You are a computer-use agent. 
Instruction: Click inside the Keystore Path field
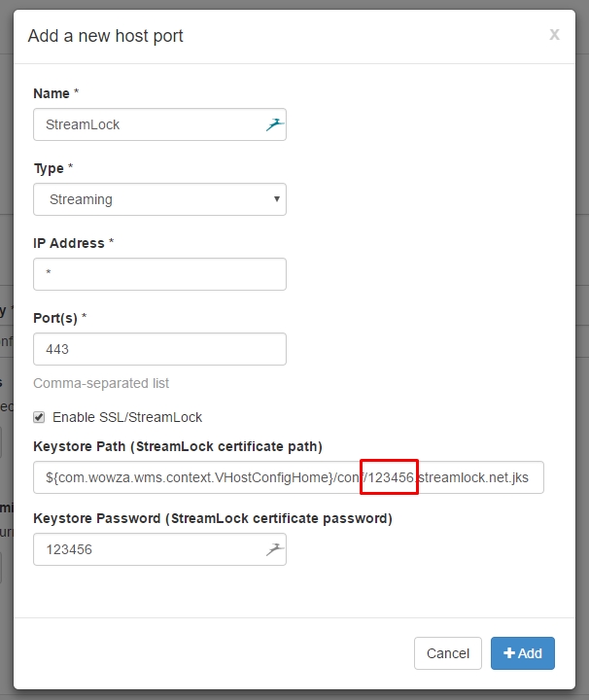pos(289,477)
